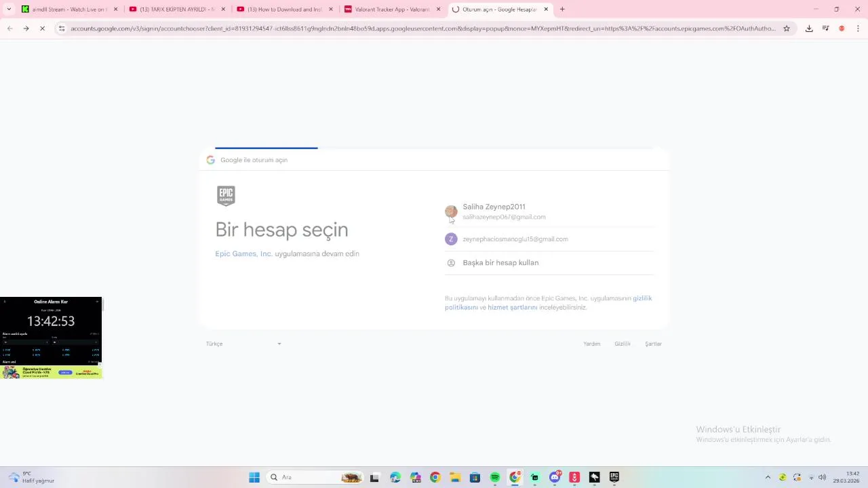Open Epic Games Launcher from taskbar

tap(614, 478)
